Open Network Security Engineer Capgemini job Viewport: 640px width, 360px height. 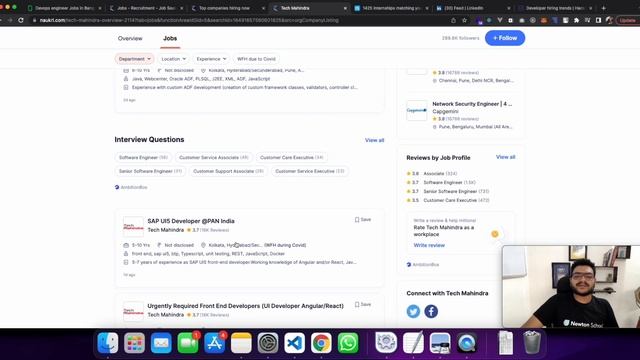[472, 104]
